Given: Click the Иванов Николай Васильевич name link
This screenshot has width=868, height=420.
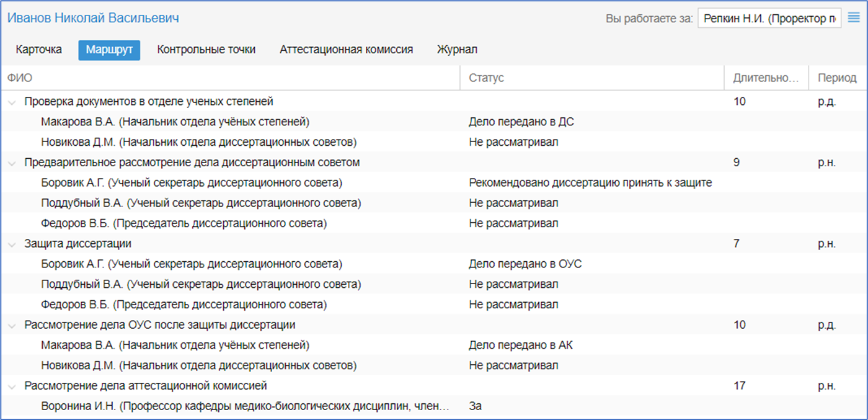Looking at the screenshot, I should (x=93, y=18).
